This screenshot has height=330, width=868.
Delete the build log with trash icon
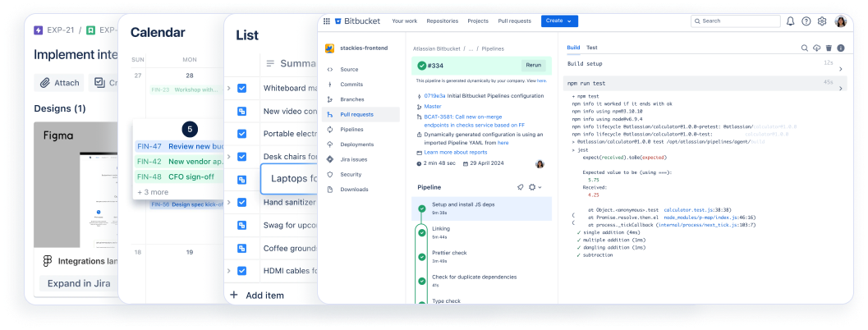pos(829,48)
